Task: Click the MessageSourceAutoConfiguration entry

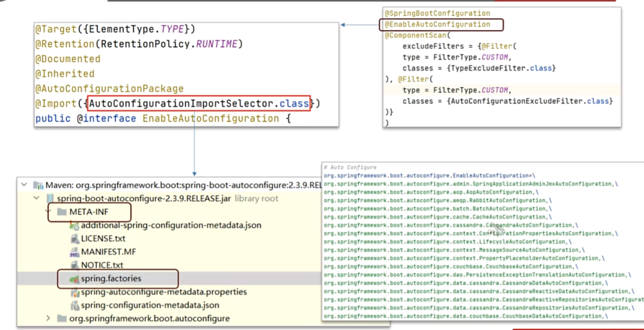Action: [454, 250]
